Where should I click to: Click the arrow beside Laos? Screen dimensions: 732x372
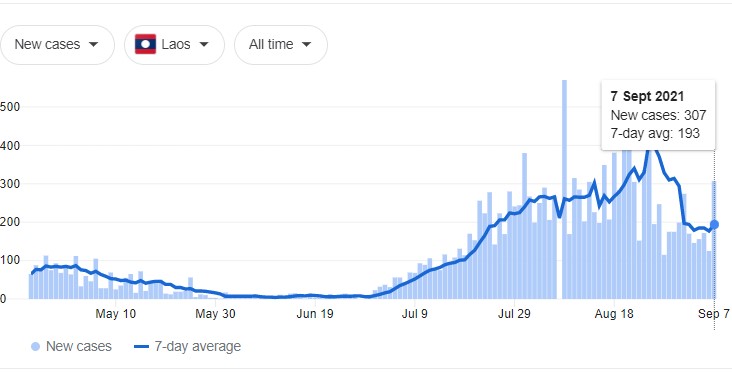(204, 45)
